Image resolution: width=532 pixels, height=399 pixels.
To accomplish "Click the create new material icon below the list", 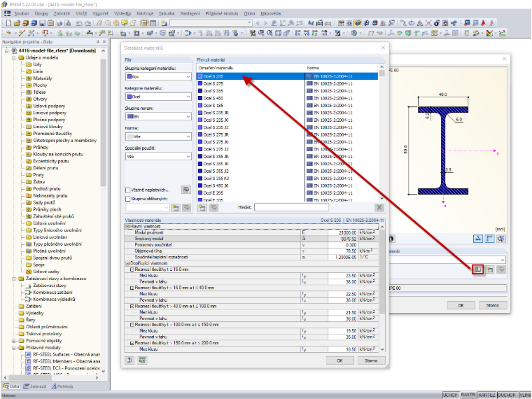I will pyautogui.click(x=202, y=207).
